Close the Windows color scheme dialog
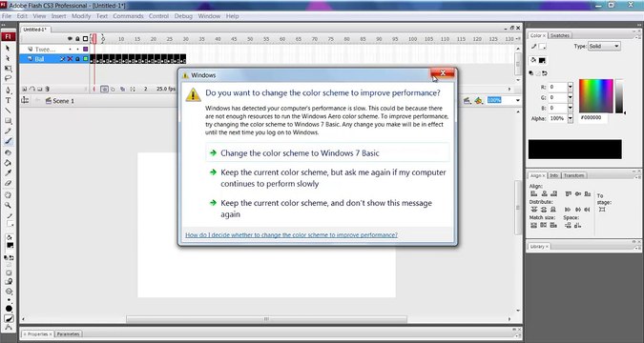The image size is (644, 343). tap(443, 73)
